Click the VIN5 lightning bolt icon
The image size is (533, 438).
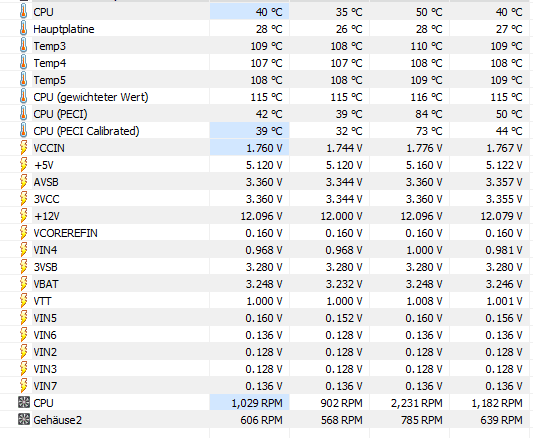(x=23, y=318)
